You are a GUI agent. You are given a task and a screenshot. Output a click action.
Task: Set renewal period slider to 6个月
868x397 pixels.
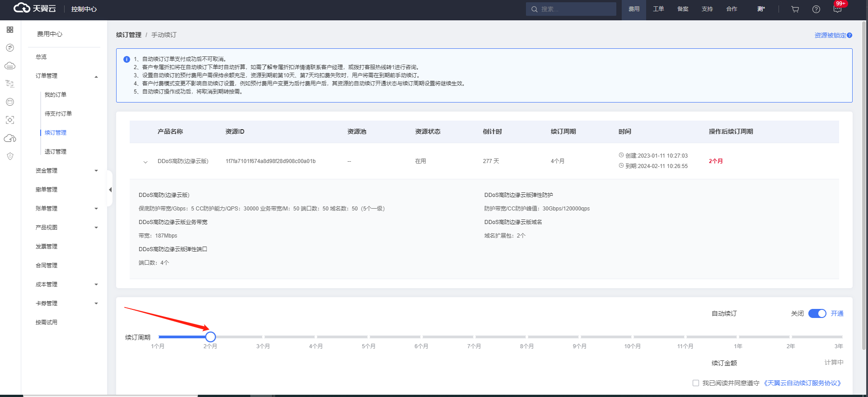click(x=421, y=337)
